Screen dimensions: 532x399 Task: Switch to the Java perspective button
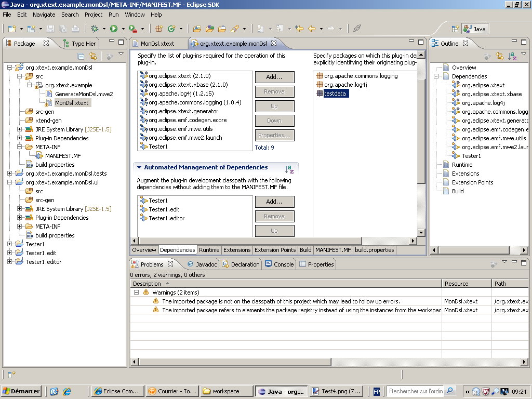(x=475, y=29)
